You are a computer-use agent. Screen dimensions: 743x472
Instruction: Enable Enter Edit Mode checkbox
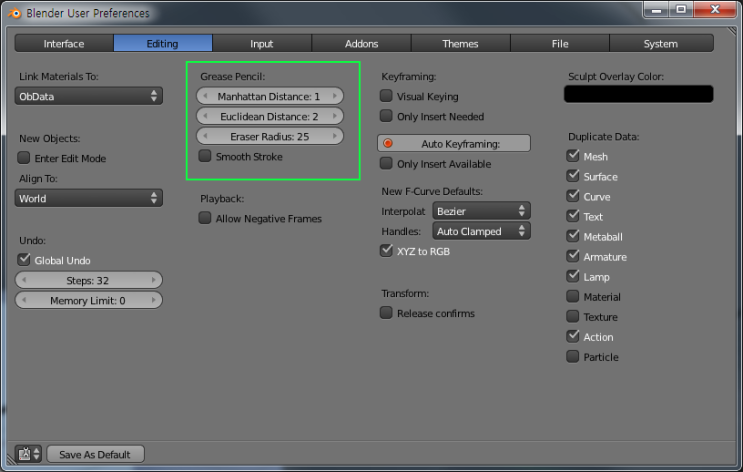pos(23,158)
